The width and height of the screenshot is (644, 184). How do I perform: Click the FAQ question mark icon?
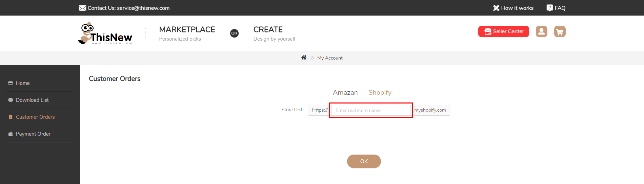pos(549,8)
